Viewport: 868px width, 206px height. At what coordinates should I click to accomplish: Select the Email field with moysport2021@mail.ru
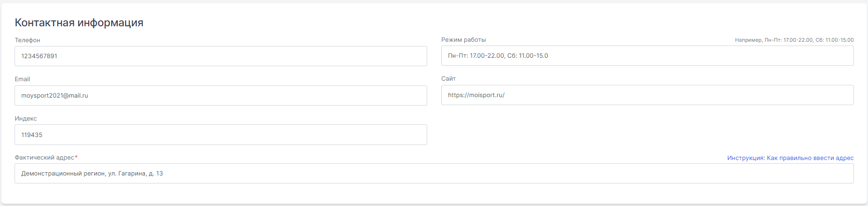221,95
